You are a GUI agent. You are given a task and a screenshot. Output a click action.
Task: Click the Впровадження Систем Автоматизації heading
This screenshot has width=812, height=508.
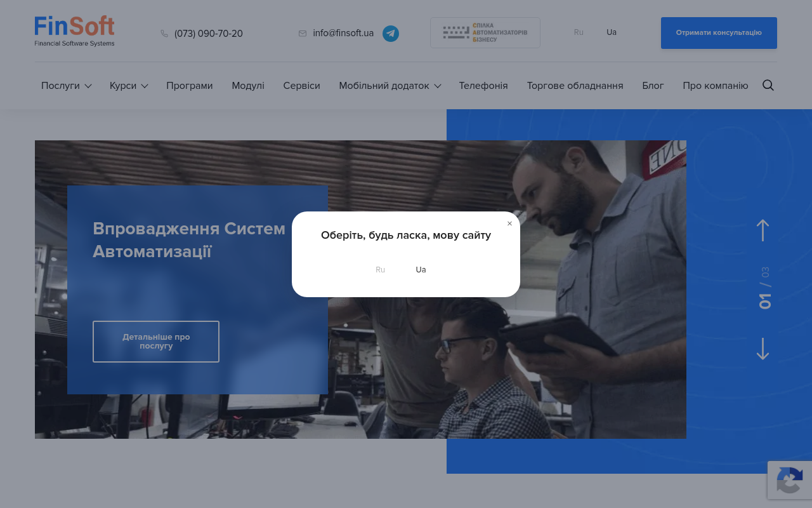tap(189, 240)
